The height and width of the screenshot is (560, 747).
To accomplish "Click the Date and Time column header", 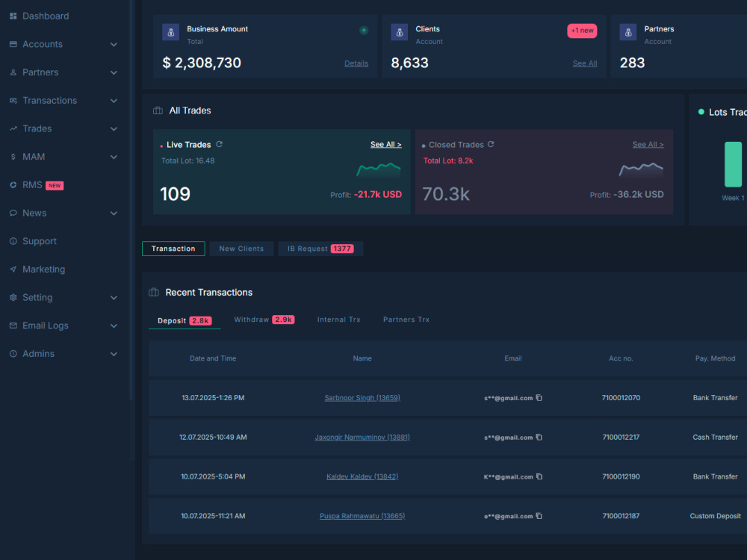I will tap(213, 358).
